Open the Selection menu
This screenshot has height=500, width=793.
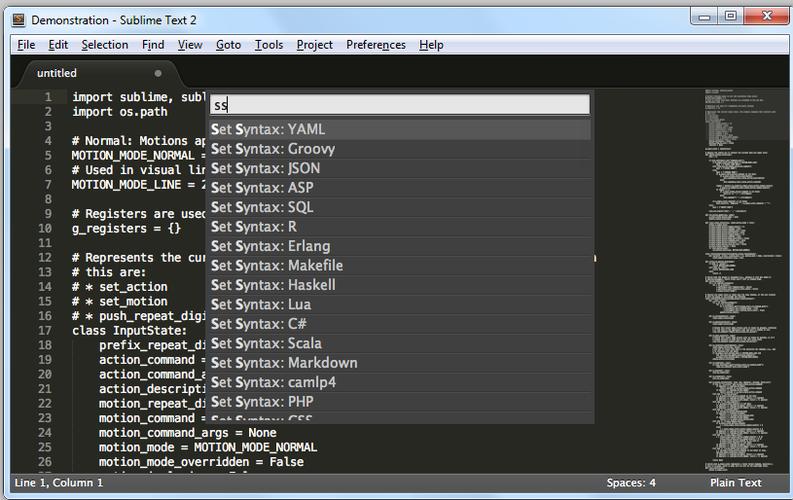105,45
